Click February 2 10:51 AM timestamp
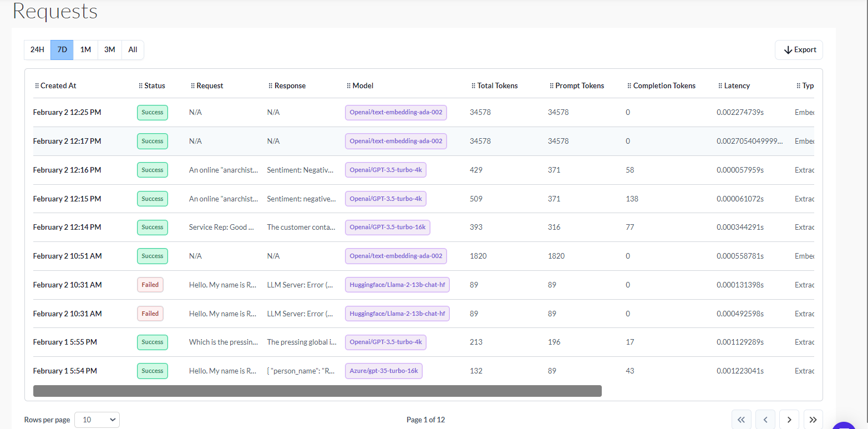The width and height of the screenshot is (868, 429). pyautogui.click(x=68, y=256)
